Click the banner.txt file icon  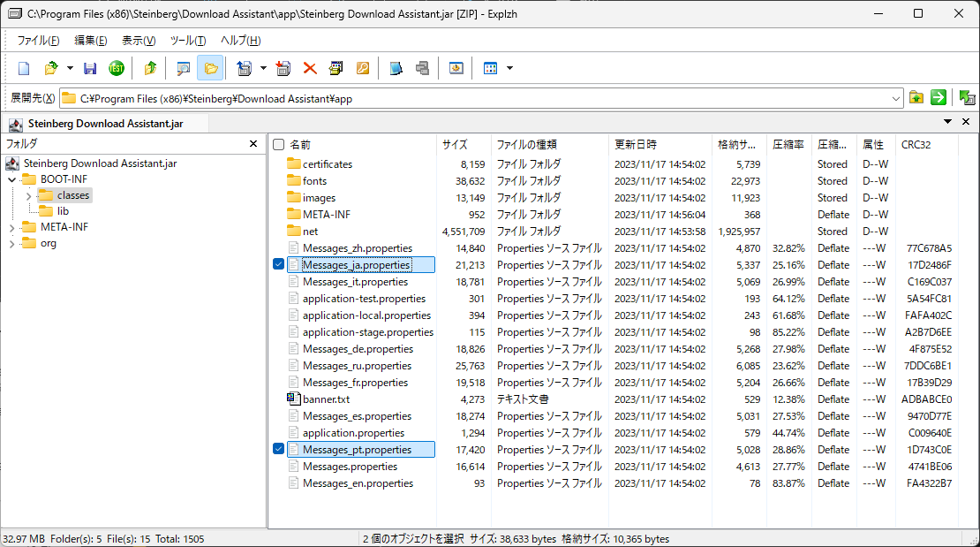click(294, 399)
